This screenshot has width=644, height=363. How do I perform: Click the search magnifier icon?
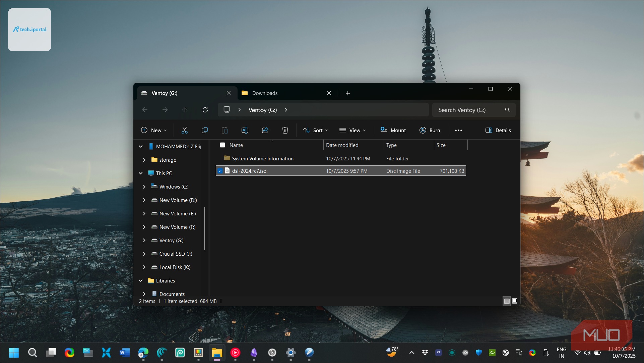pyautogui.click(x=507, y=110)
